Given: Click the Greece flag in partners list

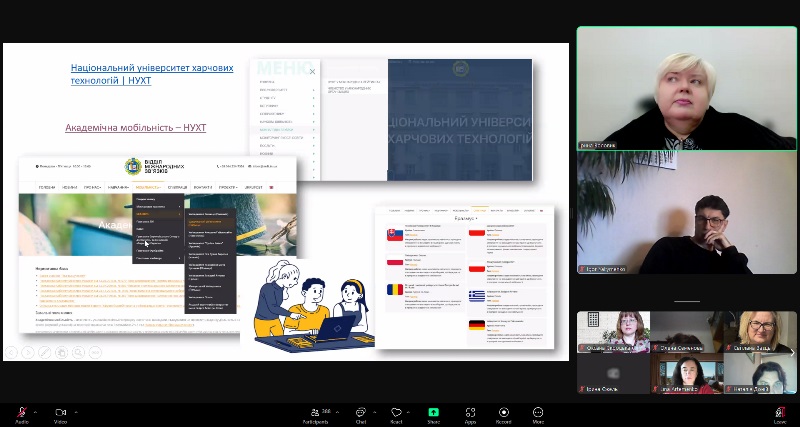Looking at the screenshot, I should pyautogui.click(x=477, y=296).
